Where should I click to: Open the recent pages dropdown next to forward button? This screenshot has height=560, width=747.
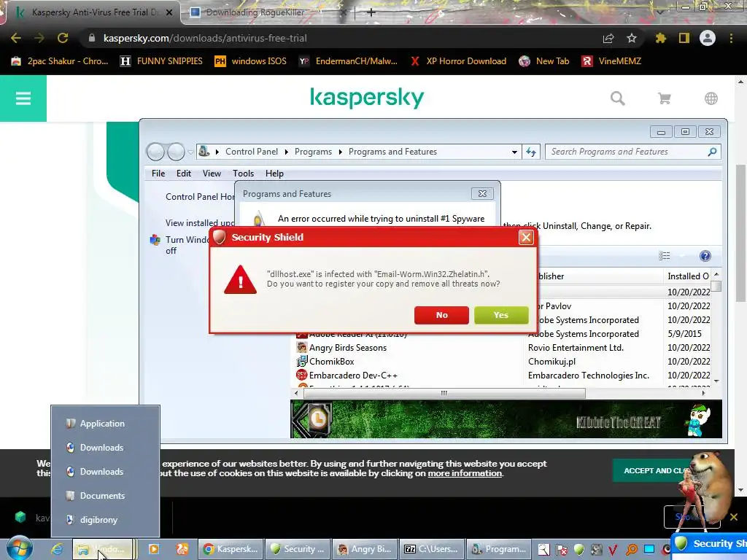pos(190,152)
